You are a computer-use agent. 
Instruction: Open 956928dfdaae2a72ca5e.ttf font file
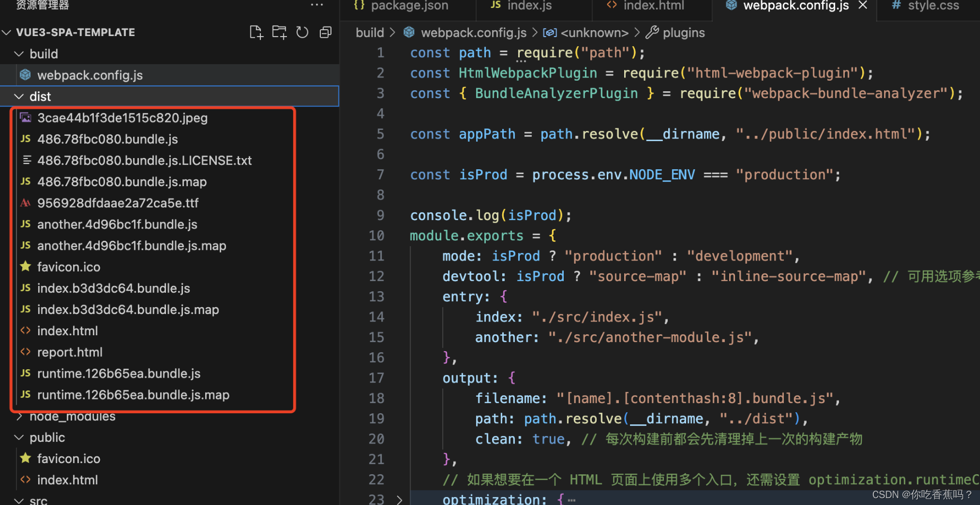[118, 203]
